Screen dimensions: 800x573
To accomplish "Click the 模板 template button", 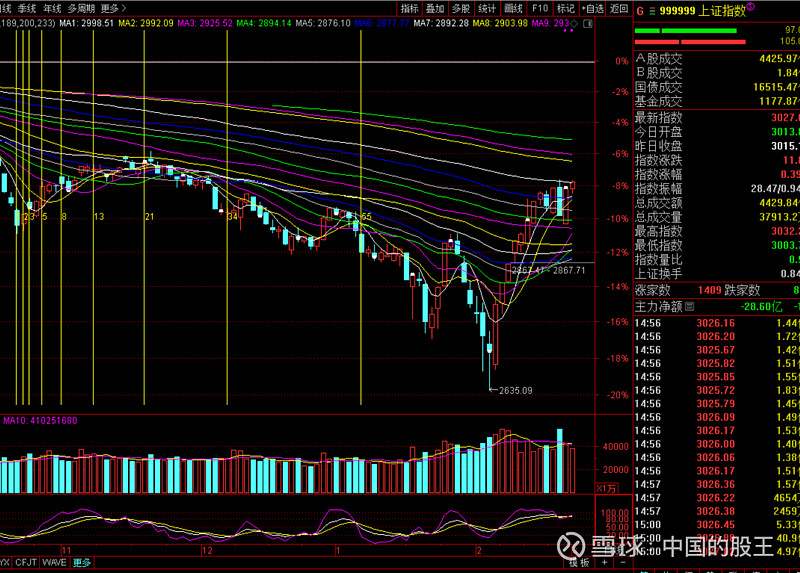I will coord(579,562).
